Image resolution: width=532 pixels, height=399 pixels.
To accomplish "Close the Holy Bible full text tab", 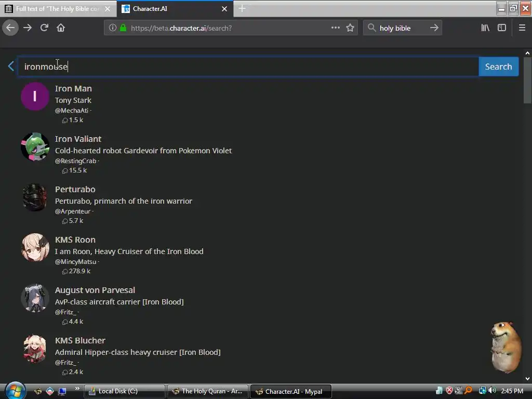I will [x=108, y=9].
